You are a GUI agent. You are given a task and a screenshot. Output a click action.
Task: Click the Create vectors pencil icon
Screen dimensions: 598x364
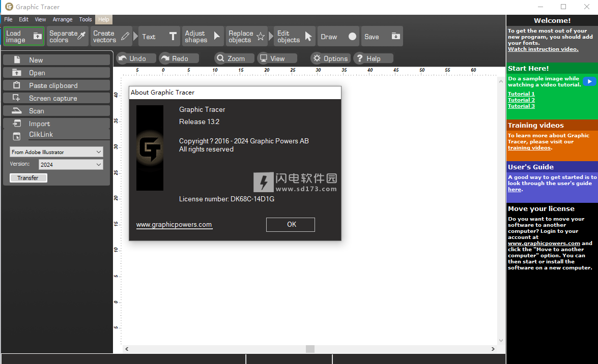point(125,36)
